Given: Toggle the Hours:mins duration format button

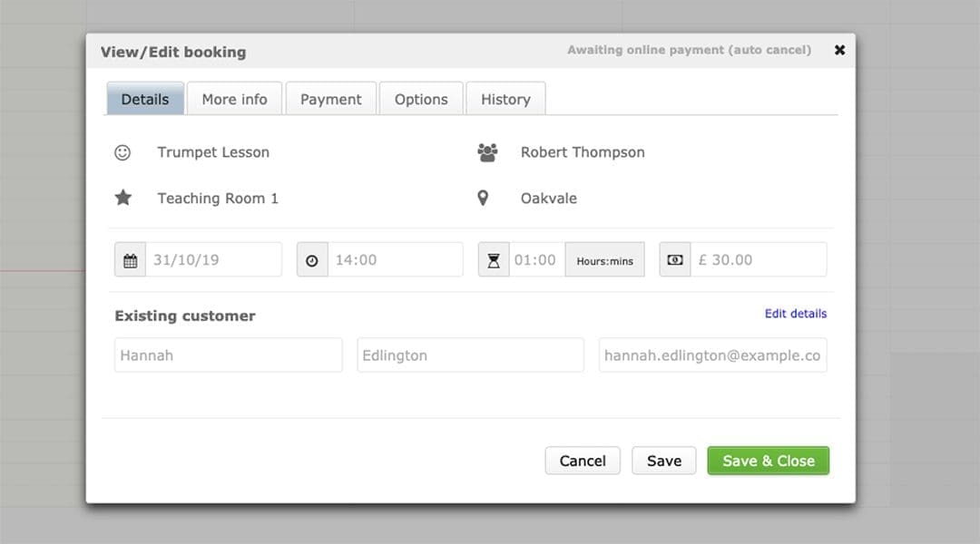Looking at the screenshot, I should (x=604, y=259).
